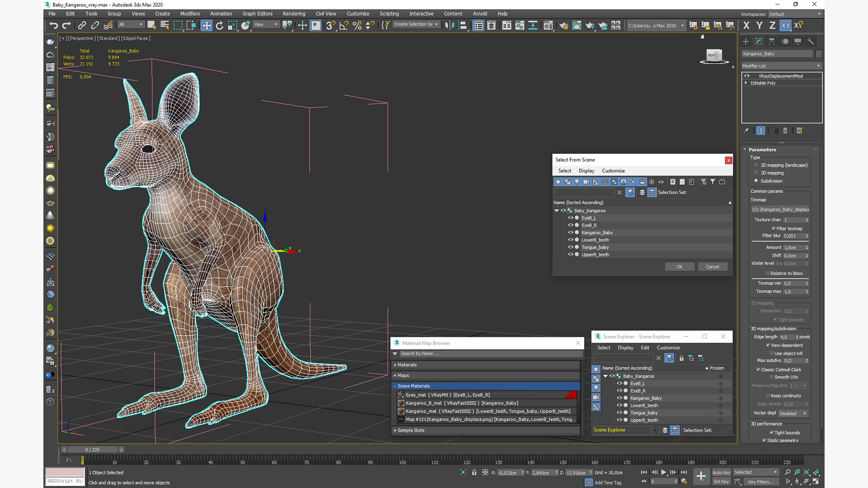
Task: Activate Bind to Space Warp tool
Action: coord(108,25)
